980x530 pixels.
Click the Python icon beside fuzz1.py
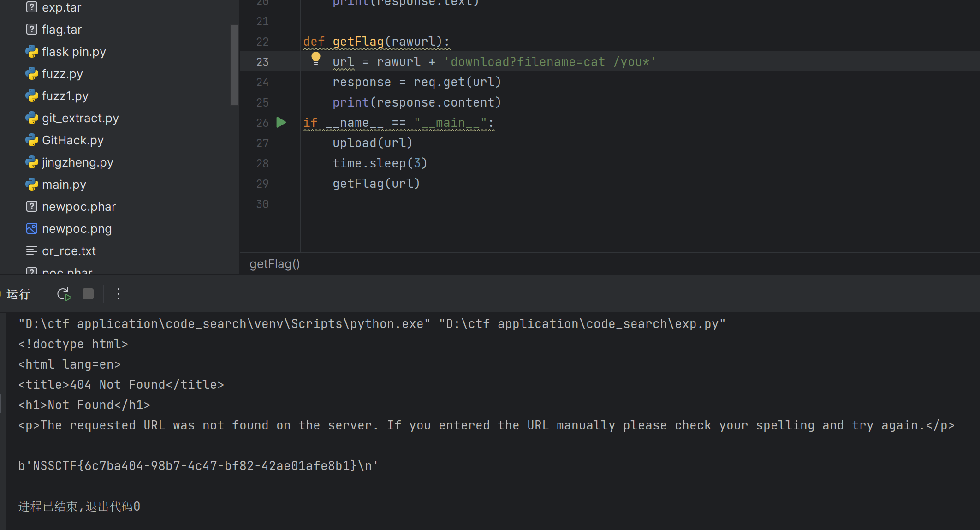point(31,96)
